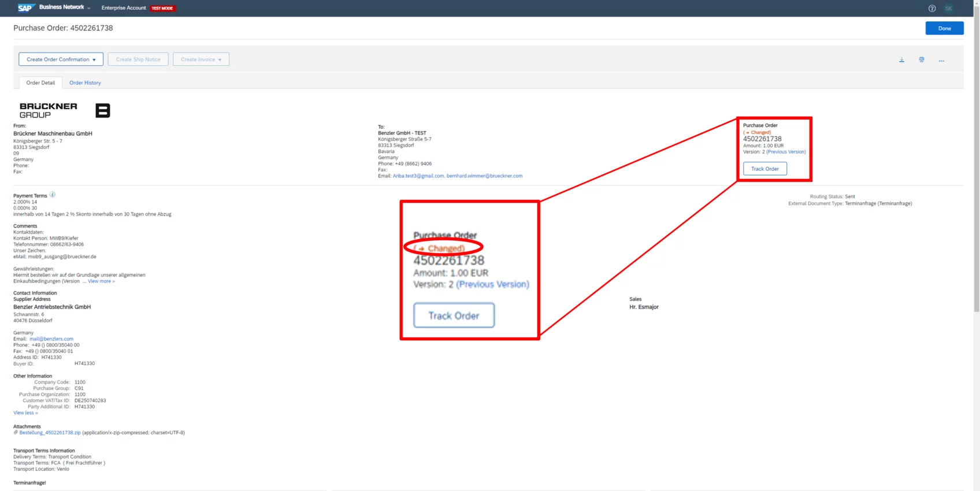Image resolution: width=980 pixels, height=491 pixels.
Task: Click the blue Done button
Action: click(x=944, y=28)
